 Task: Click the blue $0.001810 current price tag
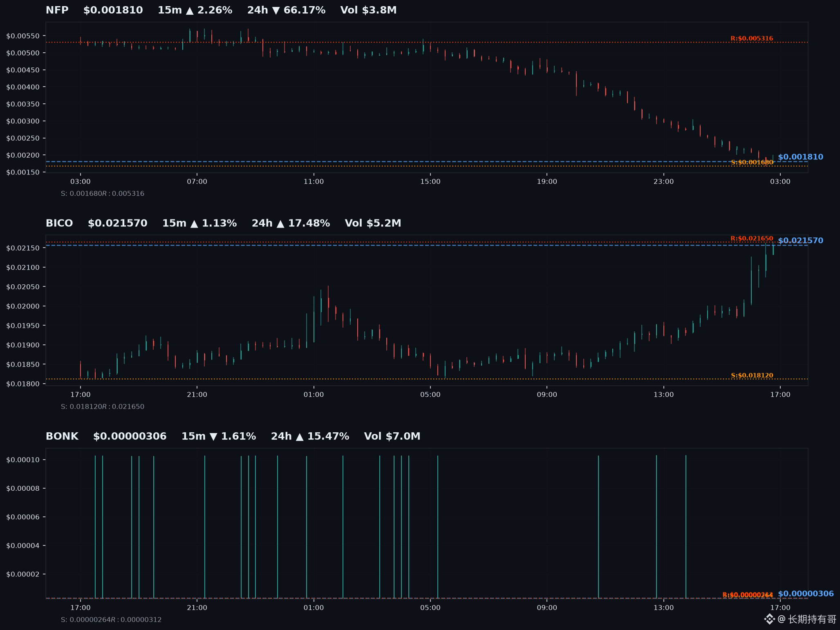(800, 157)
